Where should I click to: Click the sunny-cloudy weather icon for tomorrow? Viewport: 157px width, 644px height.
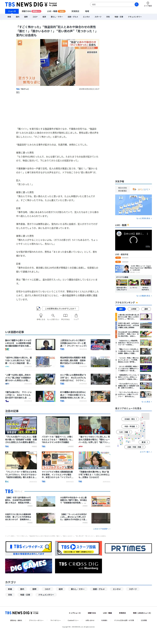click(134, 189)
